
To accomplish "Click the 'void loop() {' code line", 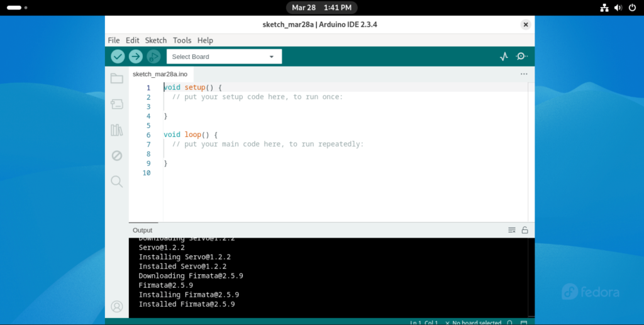I will tap(191, 135).
